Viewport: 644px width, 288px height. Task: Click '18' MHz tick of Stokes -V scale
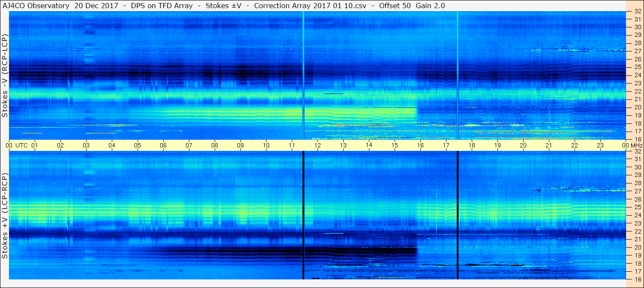[x=638, y=123]
